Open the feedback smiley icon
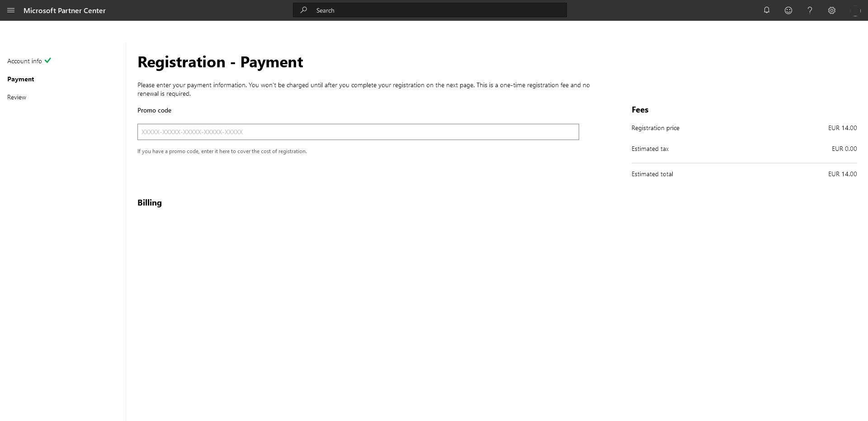Image resolution: width=868 pixels, height=421 pixels. pyautogui.click(x=788, y=10)
